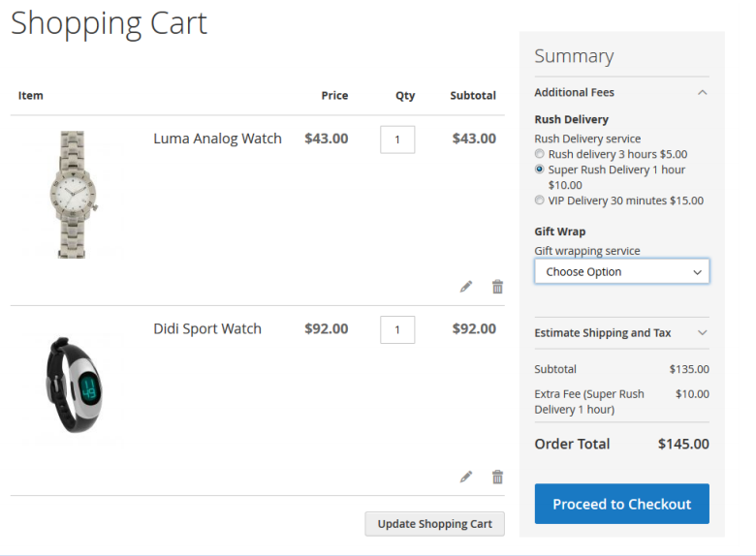Select Rush delivery 3 hours $5.00 option
The height and width of the screenshot is (556, 756).
pyautogui.click(x=540, y=154)
